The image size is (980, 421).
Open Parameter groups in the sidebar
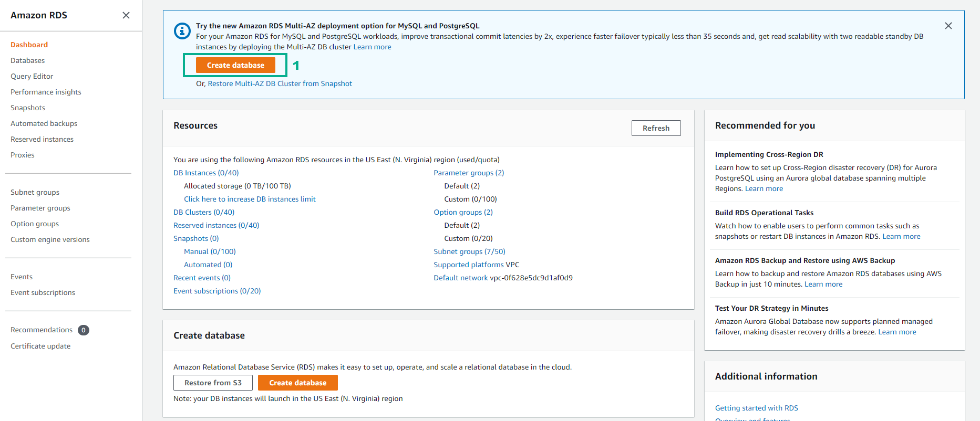[40, 208]
